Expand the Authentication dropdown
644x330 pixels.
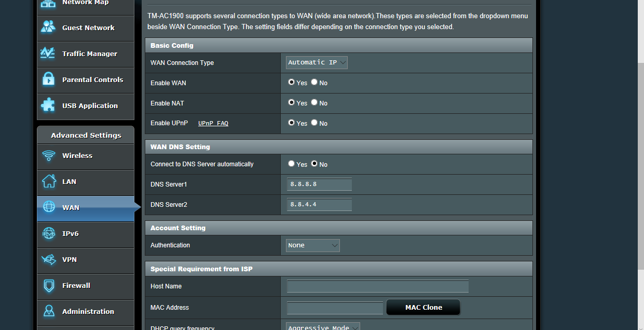point(313,245)
